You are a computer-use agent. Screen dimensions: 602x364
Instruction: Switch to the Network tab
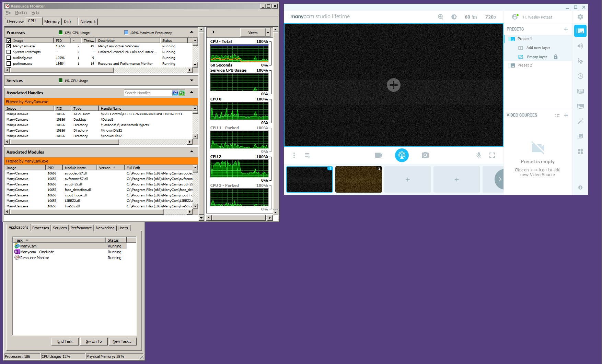[88, 21]
